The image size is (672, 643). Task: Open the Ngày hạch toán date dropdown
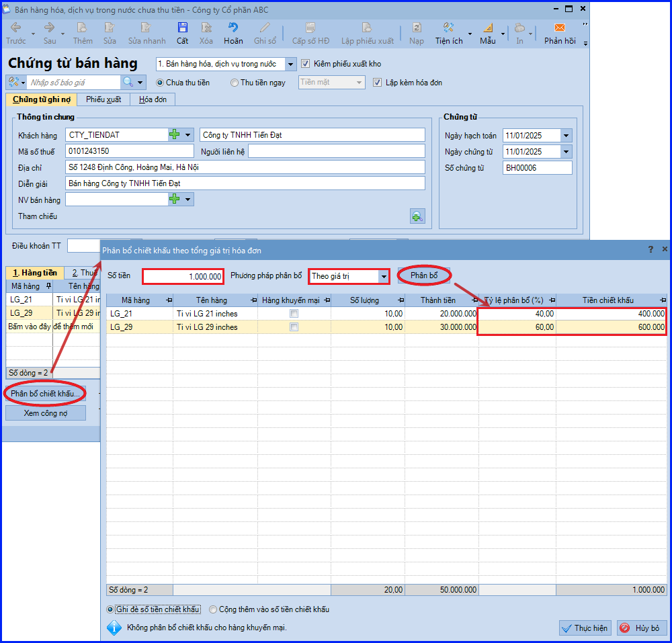[566, 136]
